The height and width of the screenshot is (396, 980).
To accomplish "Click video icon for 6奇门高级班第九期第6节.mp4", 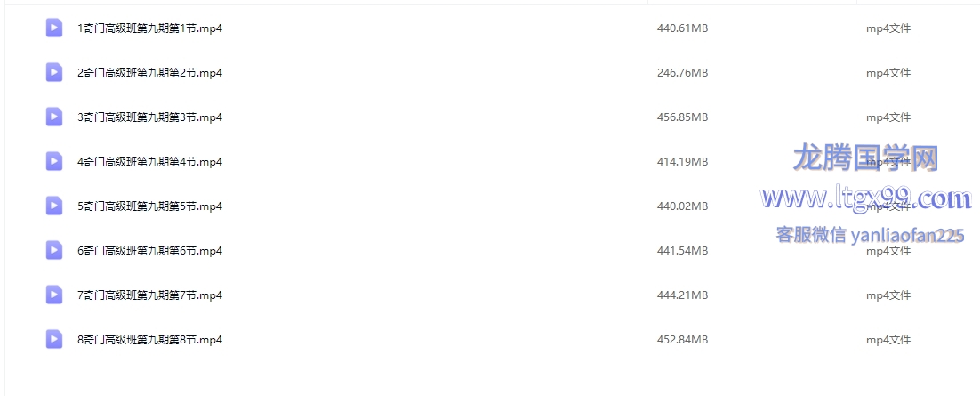I will click(54, 250).
